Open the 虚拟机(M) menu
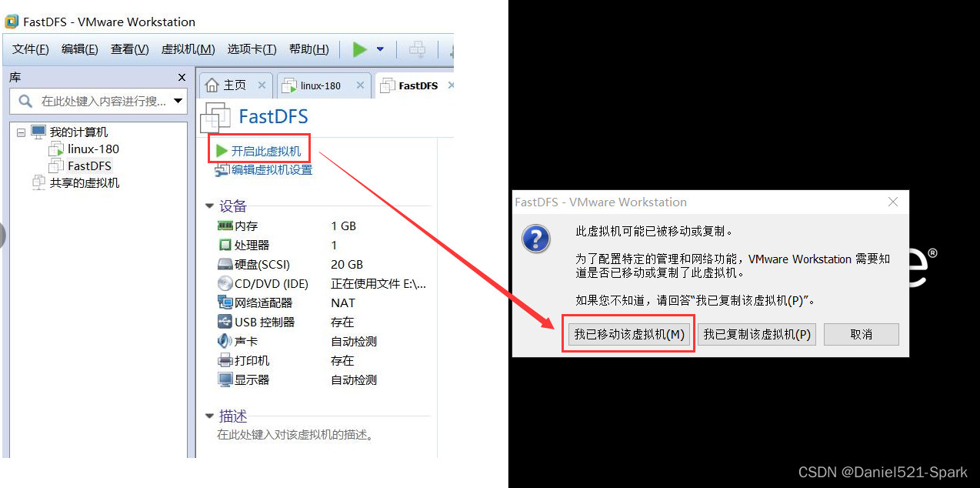Screen dimensions: 980x488 tap(188, 49)
